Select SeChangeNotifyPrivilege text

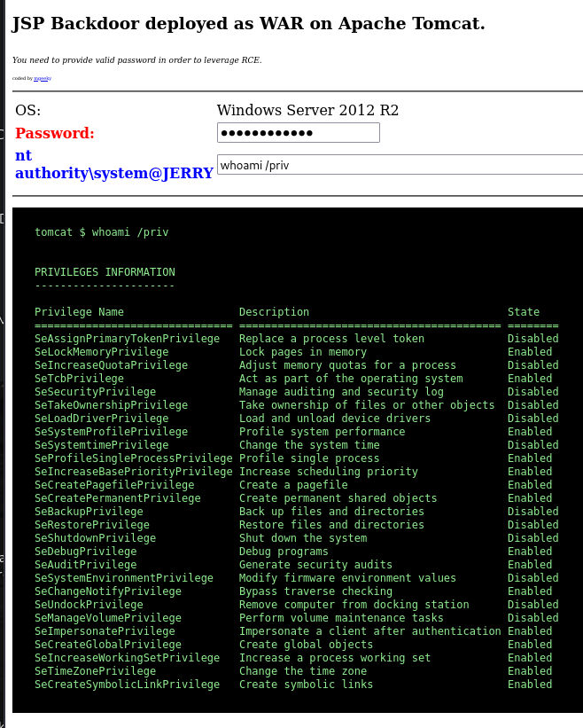(x=108, y=591)
